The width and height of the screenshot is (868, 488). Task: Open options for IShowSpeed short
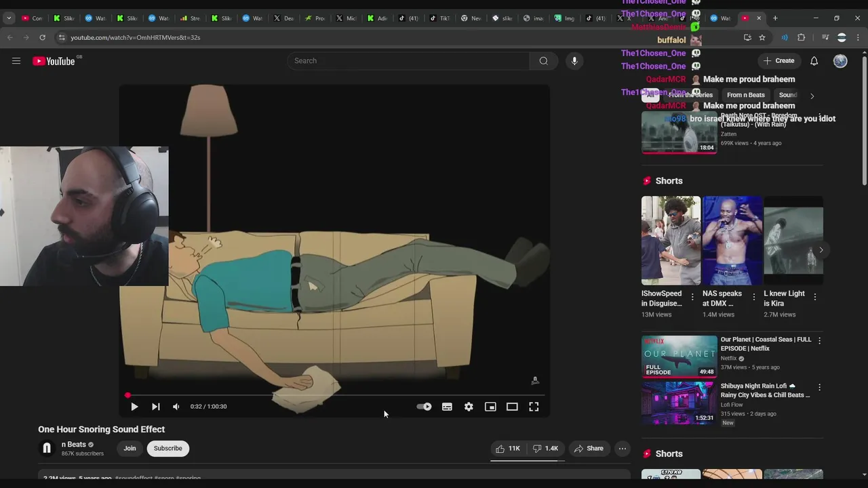pos(692,297)
